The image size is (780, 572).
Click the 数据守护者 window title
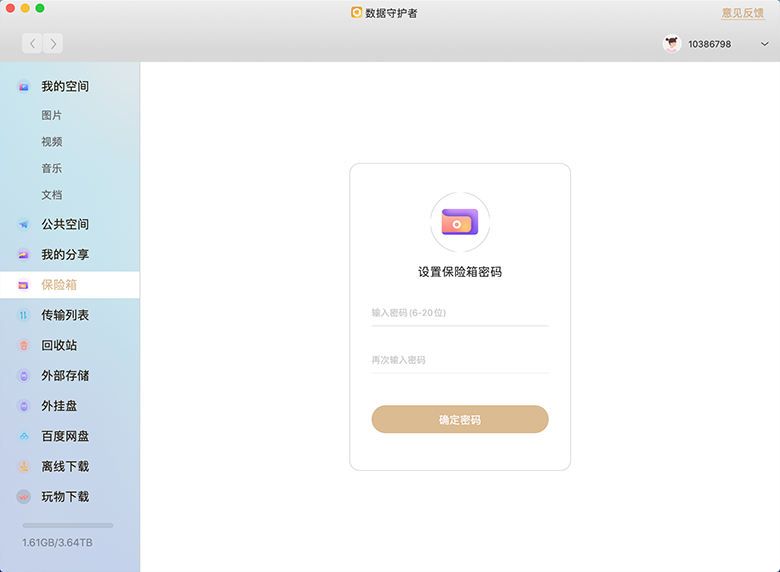391,13
